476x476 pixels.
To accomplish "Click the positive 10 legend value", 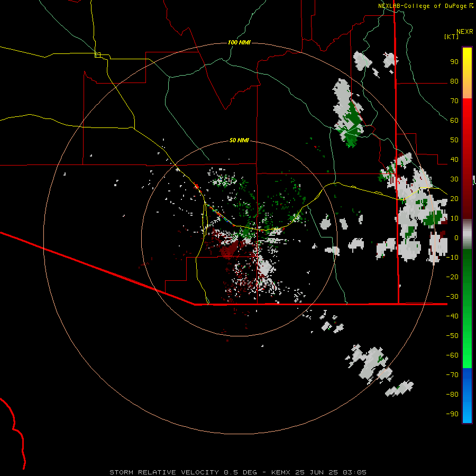I will click(454, 218).
